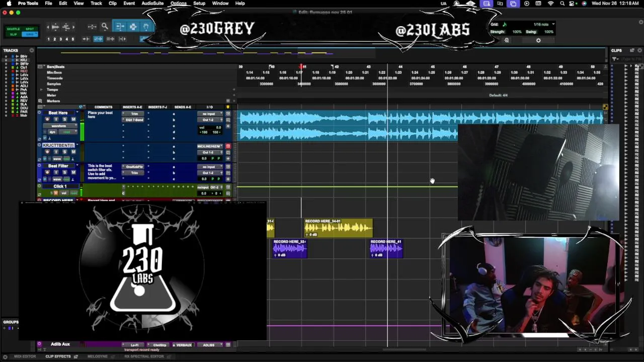Toggle Link Timeline and Edit Selection icon
Image resolution: width=644 pixels, height=362 pixels.
pos(98,39)
